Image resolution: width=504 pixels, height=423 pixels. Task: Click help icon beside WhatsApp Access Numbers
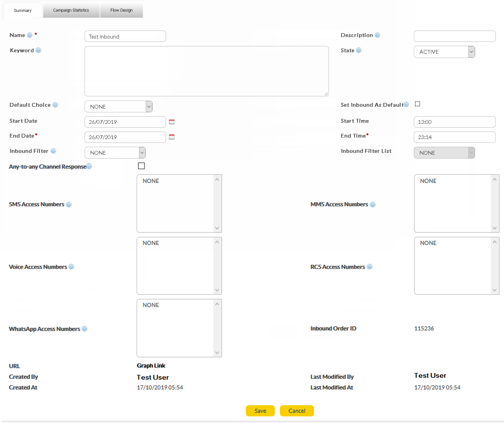[x=84, y=329]
